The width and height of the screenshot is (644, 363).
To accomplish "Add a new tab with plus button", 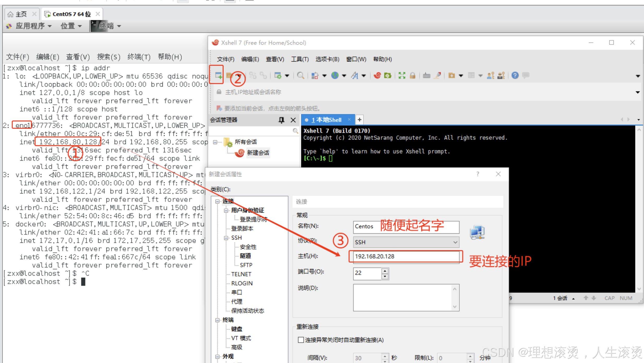I will 359,120.
